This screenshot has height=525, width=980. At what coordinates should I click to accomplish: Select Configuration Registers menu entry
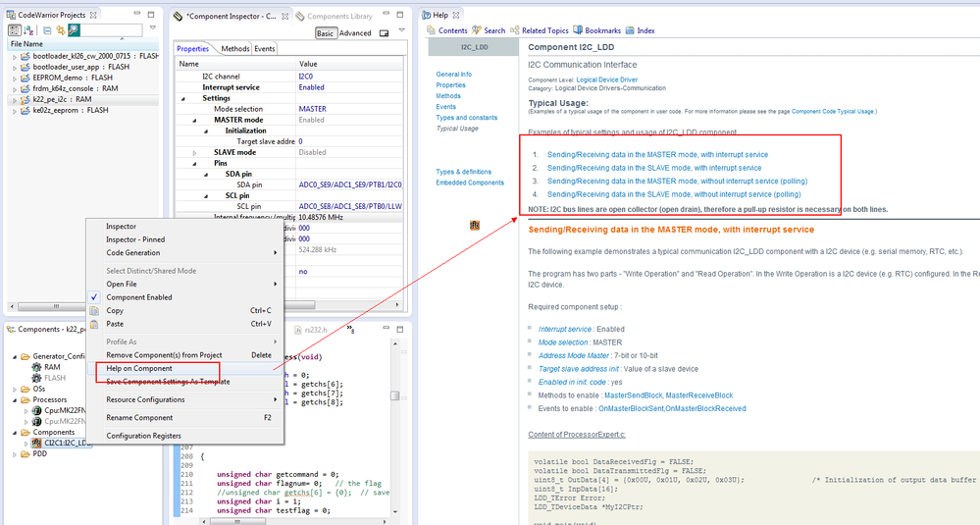[184, 437]
